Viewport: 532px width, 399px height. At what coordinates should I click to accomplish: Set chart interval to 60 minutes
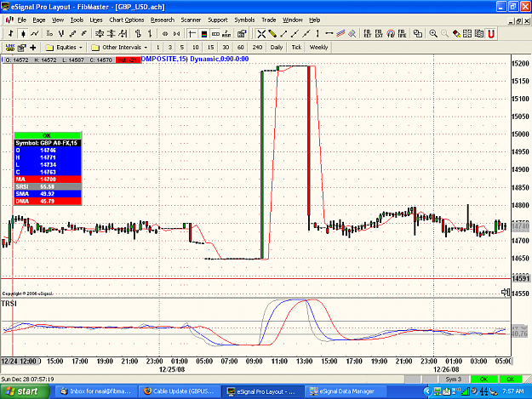(x=241, y=48)
